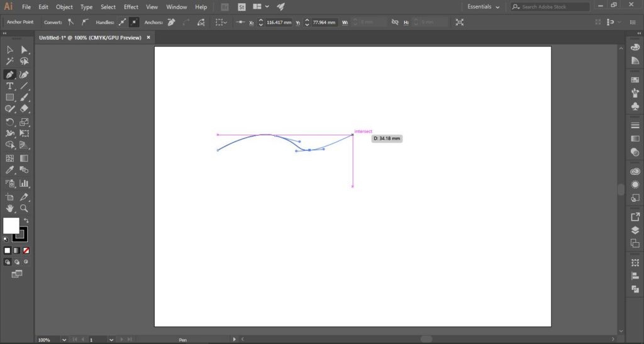The image size is (644, 344).
Task: Select the Free Transform tool
Action: pyautogui.click(x=24, y=133)
